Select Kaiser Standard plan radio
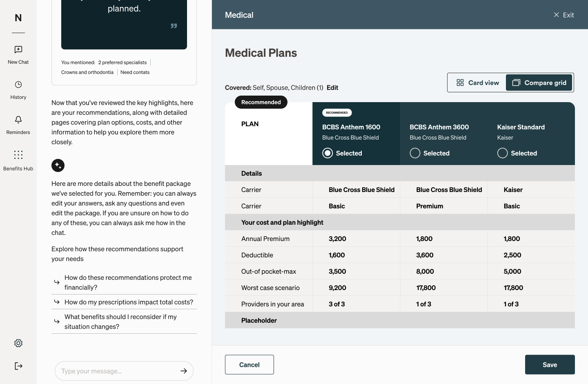Screen dimensions: 588x384 coord(503,153)
